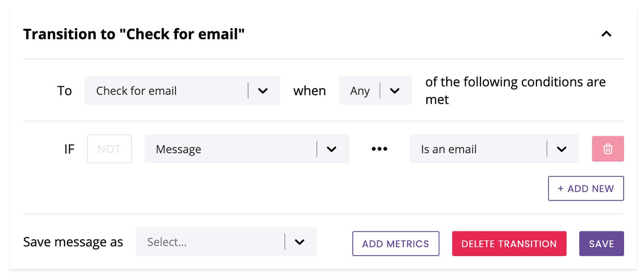644x276 pixels.
Task: Collapse the transition panel with the up chevron
Action: point(606,34)
